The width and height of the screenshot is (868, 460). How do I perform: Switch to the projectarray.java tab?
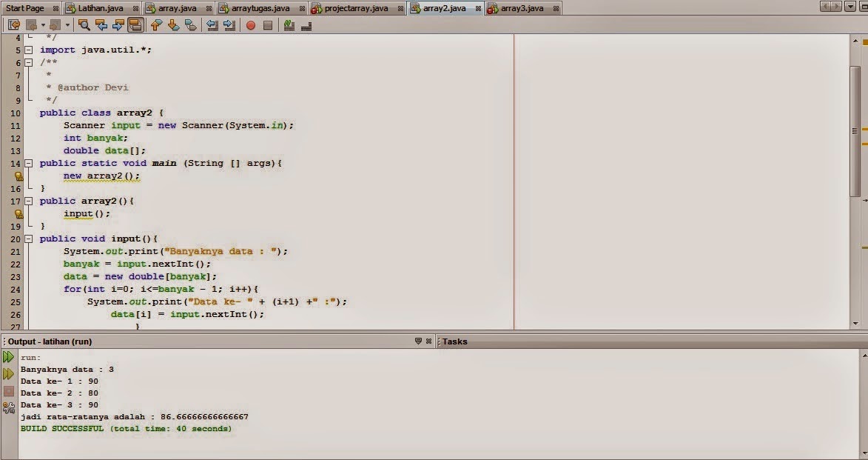(356, 8)
